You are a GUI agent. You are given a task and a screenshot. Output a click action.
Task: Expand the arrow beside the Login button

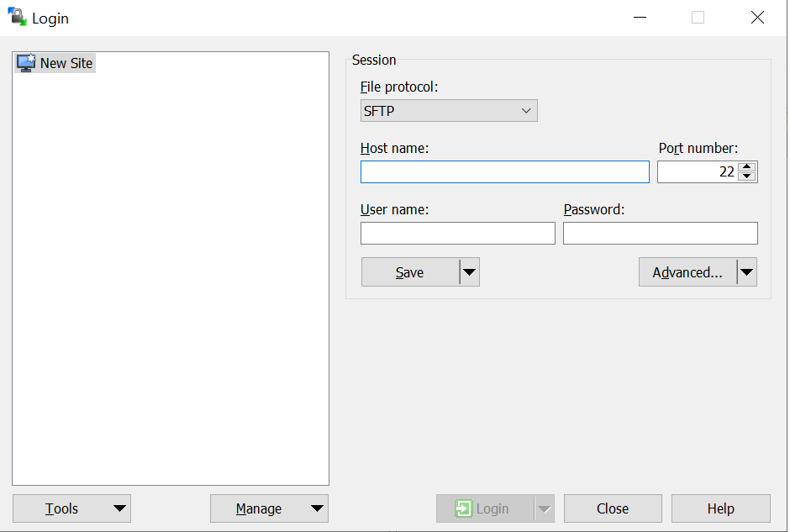(x=545, y=508)
